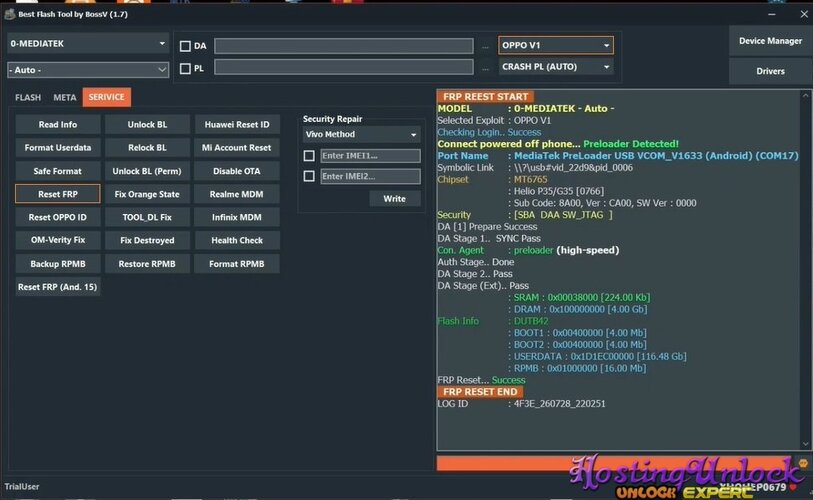Click the log panel scroll up arrow

point(805,96)
